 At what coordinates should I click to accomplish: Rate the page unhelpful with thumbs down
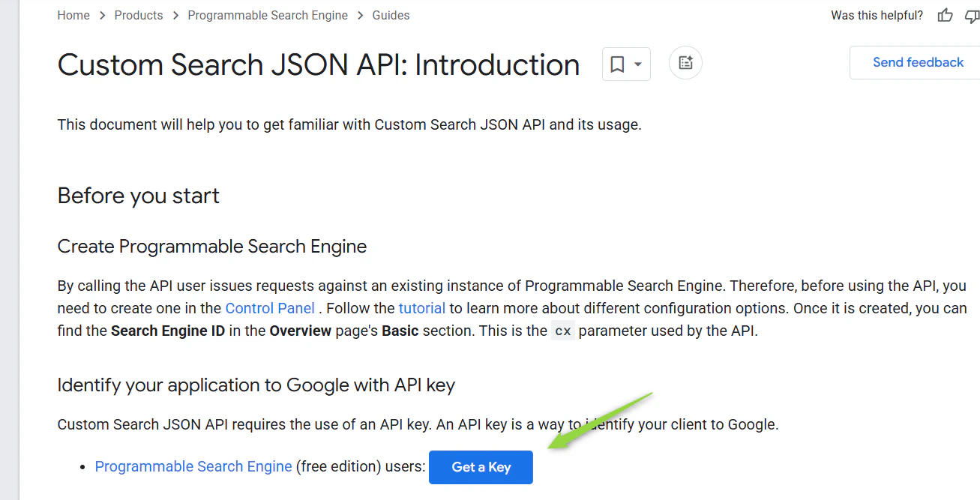click(x=973, y=15)
